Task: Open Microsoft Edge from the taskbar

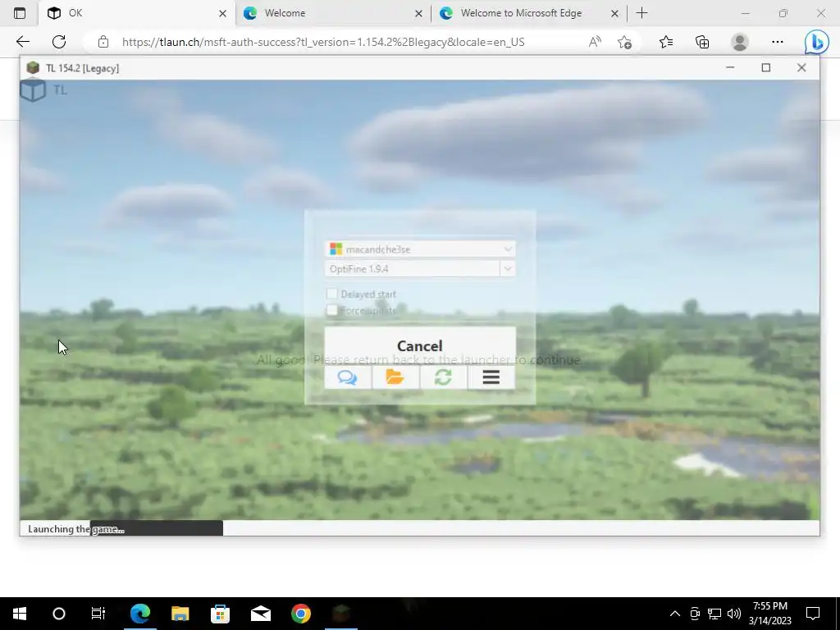Action: (139, 614)
